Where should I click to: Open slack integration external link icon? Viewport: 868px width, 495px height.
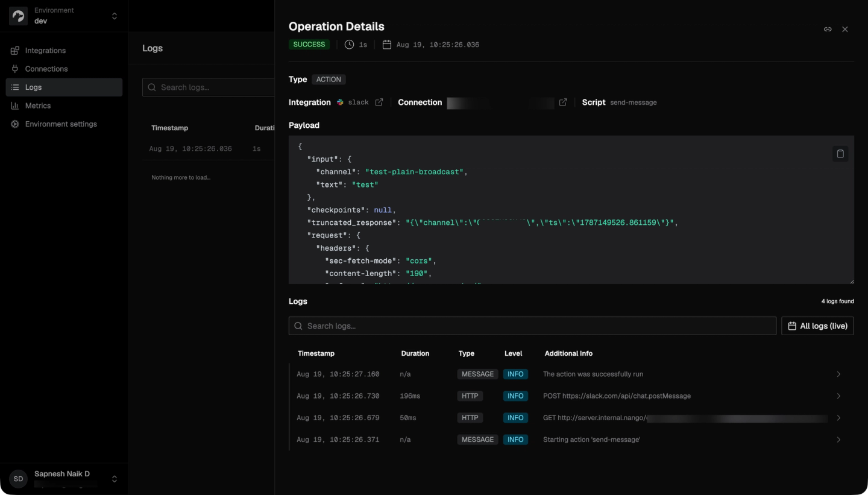point(379,102)
